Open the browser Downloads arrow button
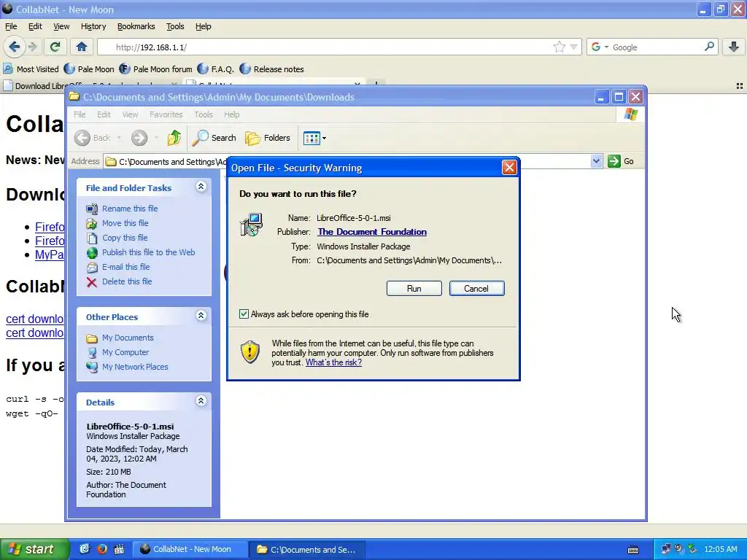Viewport: 747px width, 560px height. 734,47
